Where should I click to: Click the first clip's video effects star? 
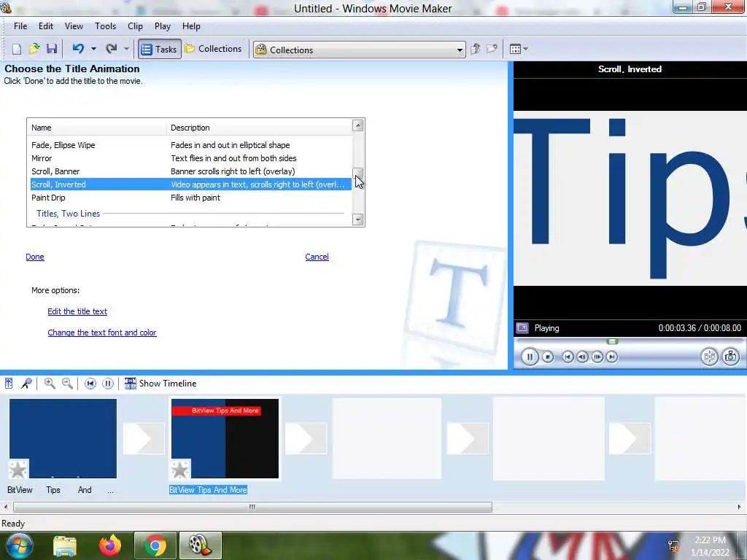[18, 469]
